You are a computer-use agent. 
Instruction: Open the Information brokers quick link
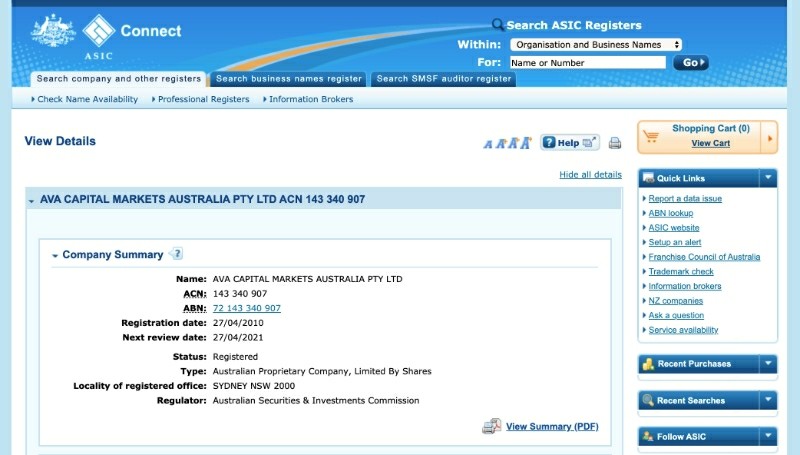pos(685,286)
